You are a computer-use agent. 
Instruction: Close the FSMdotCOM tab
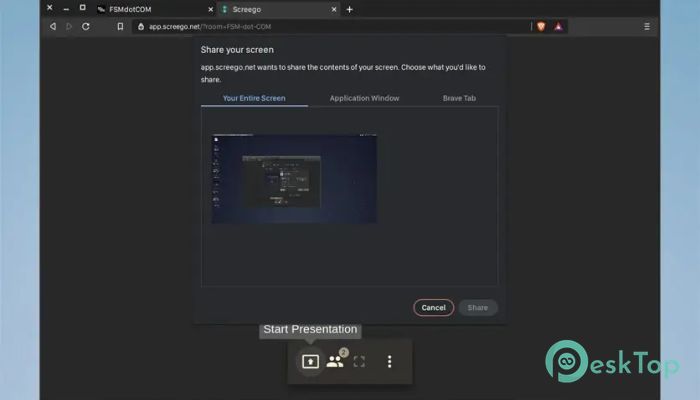pyautogui.click(x=211, y=9)
